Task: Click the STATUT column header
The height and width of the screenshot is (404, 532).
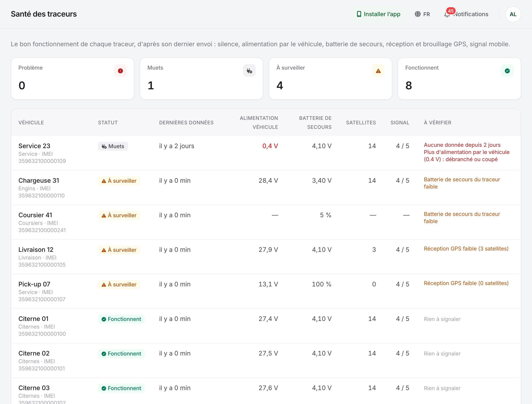Action: click(x=108, y=123)
